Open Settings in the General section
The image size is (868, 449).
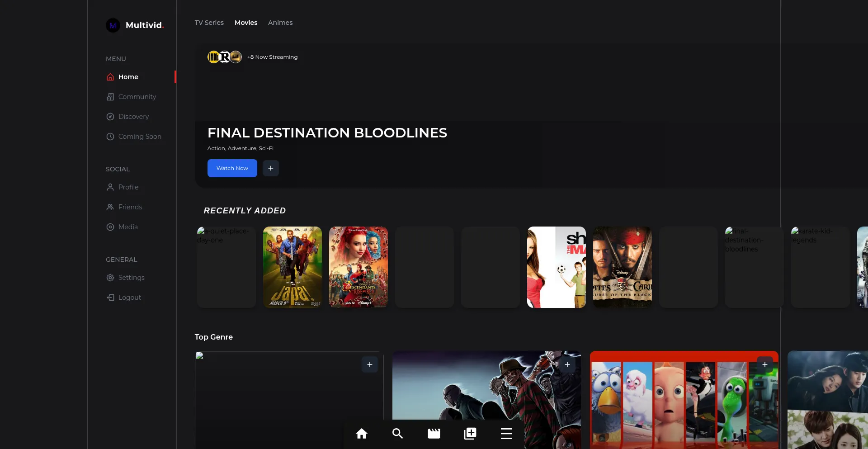tap(131, 278)
